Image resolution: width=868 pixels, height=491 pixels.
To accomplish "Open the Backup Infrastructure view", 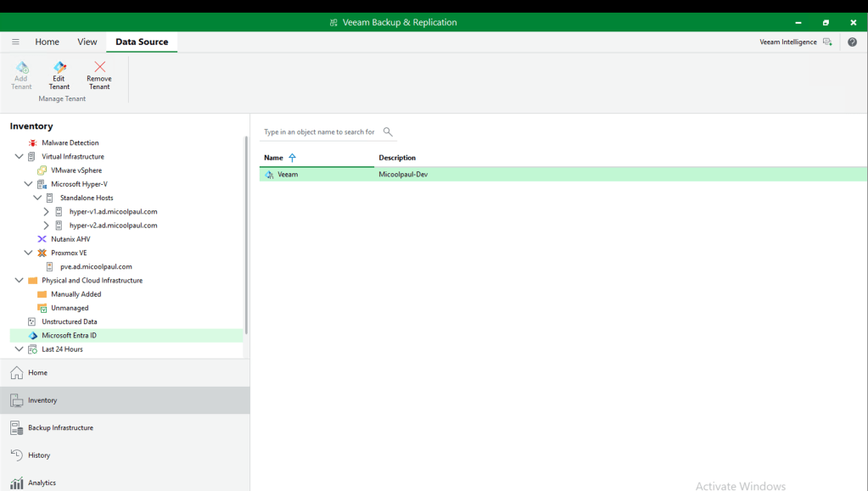I will 125,428.
